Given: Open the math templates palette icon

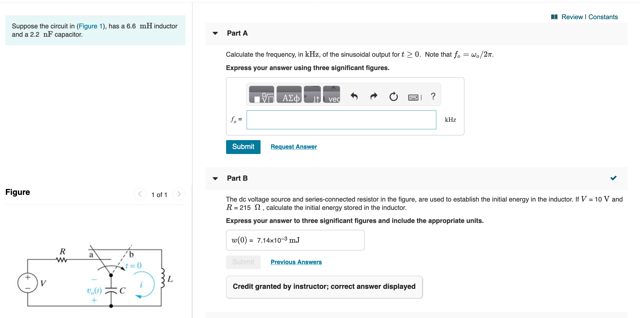Looking at the screenshot, I should point(262,95).
